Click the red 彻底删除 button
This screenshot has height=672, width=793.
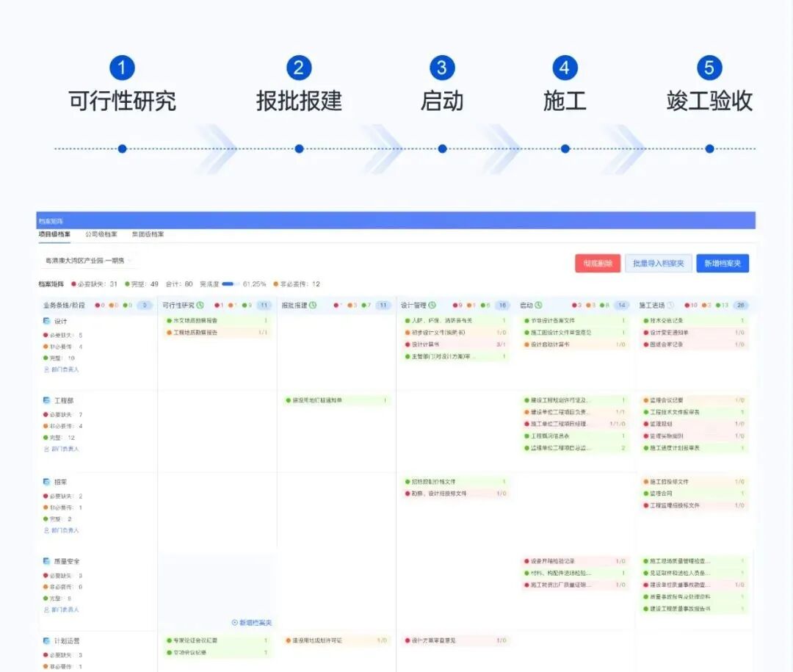point(598,264)
